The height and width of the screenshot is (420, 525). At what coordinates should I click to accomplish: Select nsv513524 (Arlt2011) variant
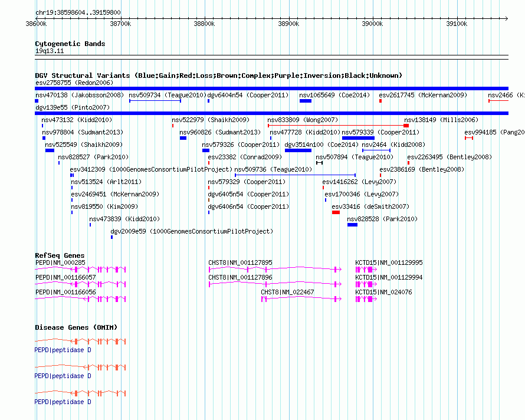click(106, 182)
